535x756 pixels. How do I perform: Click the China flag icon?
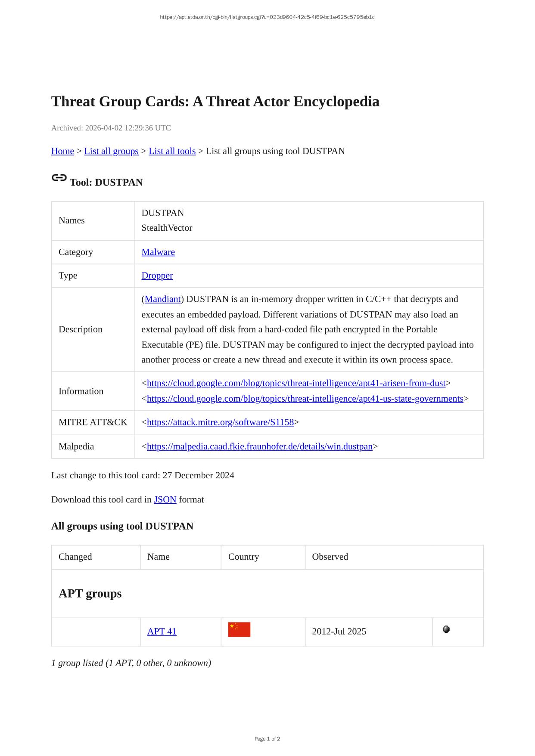[239, 630]
